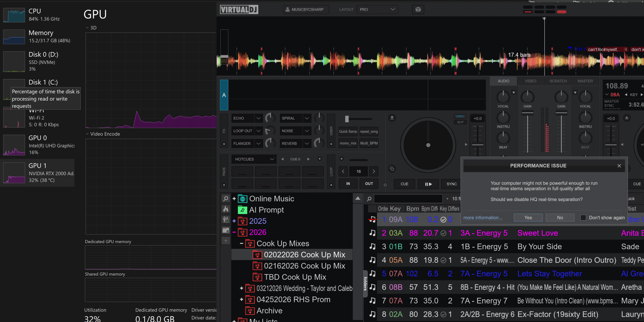The image size is (644, 322).
Task: Switch to the VIDEO mixer tab
Action: tap(530, 81)
